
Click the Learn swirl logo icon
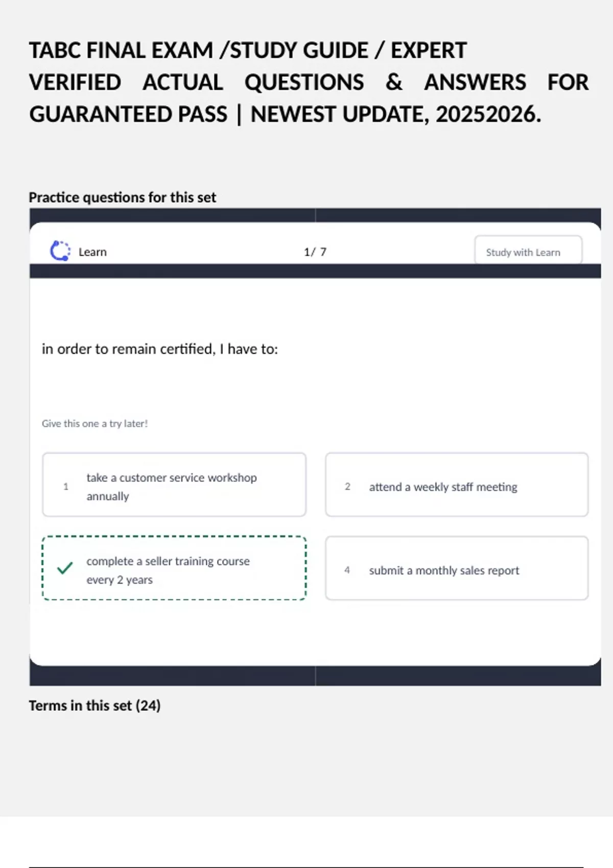[60, 251]
